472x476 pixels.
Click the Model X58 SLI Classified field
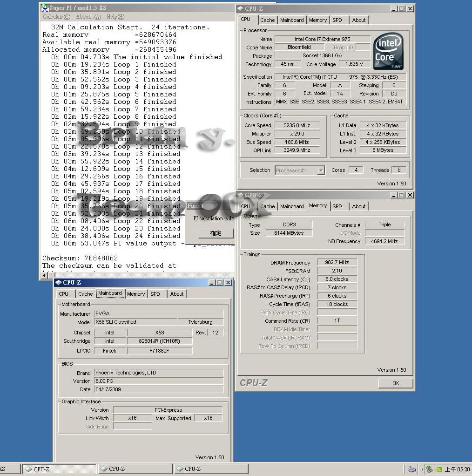[135, 322]
